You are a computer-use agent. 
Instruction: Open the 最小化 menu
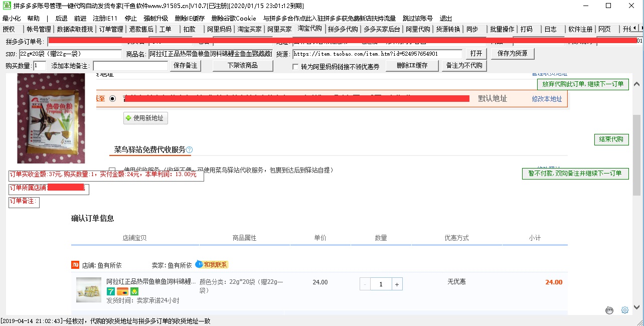coord(12,19)
